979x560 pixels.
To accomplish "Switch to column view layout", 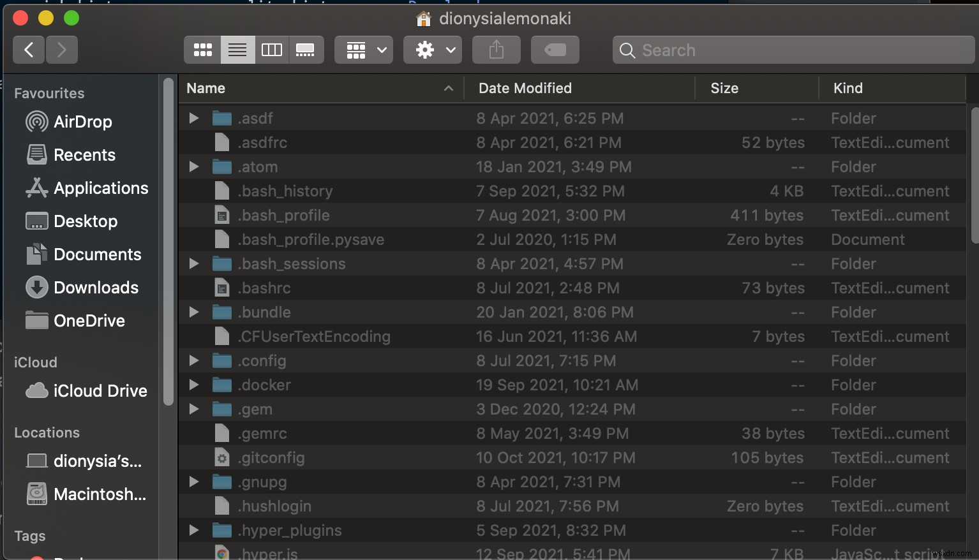I will (271, 50).
